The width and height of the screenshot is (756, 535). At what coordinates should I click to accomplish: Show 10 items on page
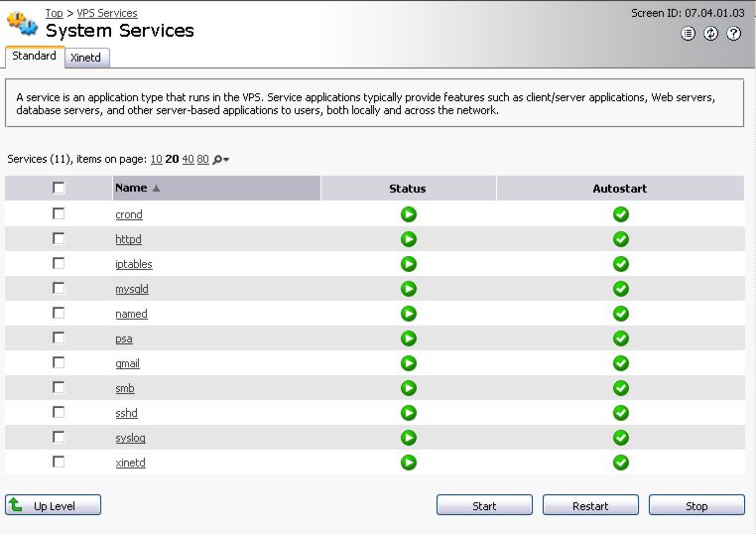[156, 159]
